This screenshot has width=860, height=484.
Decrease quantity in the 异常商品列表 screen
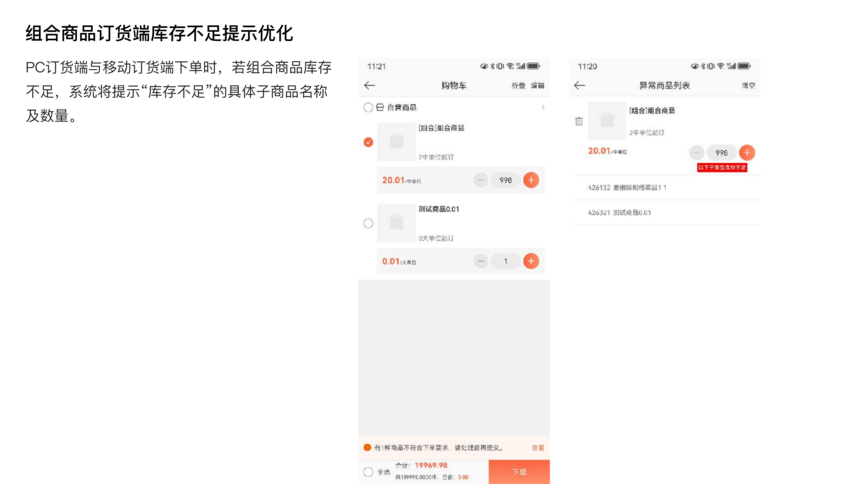tap(697, 153)
